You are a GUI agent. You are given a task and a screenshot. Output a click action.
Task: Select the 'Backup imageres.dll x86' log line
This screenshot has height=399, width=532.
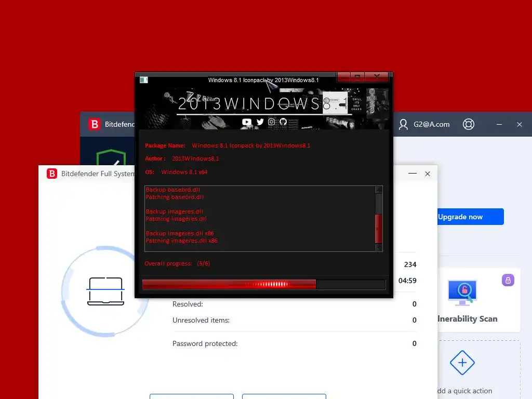pyautogui.click(x=179, y=233)
